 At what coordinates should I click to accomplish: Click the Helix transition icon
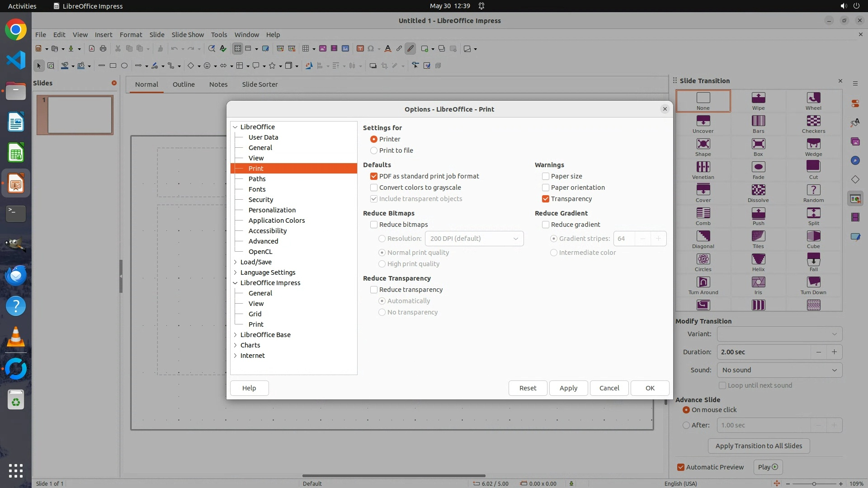758,259
